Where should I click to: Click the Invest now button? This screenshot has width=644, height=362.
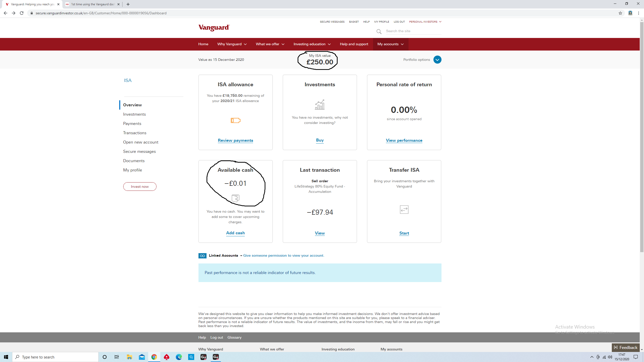(140, 187)
